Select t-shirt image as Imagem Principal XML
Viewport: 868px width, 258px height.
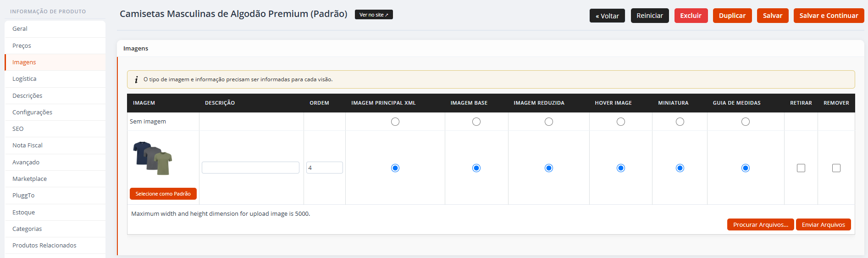pyautogui.click(x=395, y=168)
